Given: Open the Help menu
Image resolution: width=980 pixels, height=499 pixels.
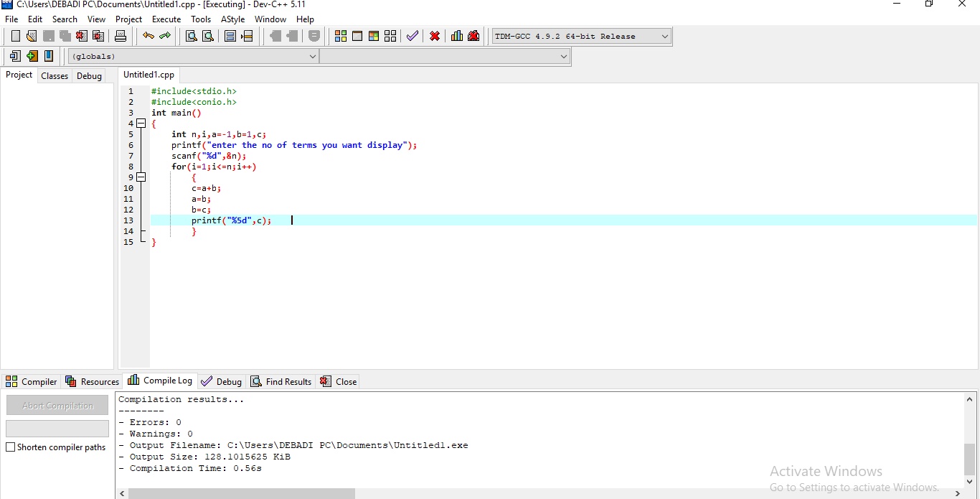Looking at the screenshot, I should pos(305,19).
